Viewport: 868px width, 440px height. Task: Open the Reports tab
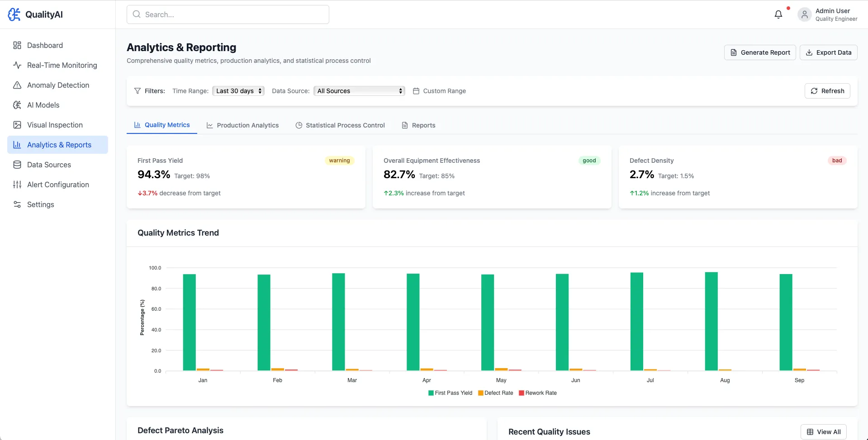tap(418, 125)
